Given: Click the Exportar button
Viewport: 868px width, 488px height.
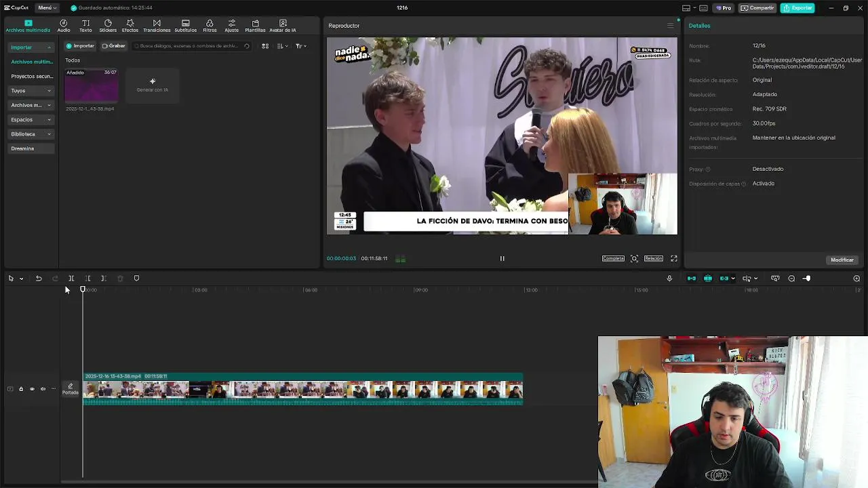Looking at the screenshot, I should (x=797, y=8).
